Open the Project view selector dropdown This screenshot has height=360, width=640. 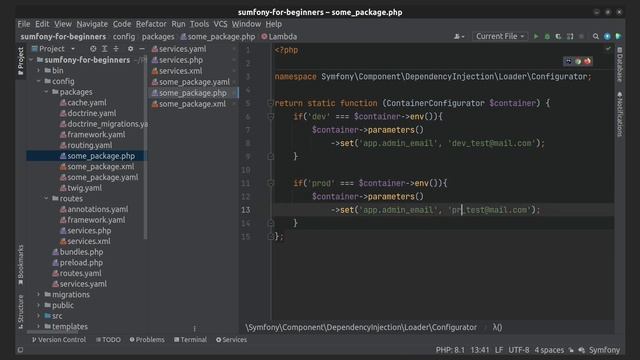54,49
